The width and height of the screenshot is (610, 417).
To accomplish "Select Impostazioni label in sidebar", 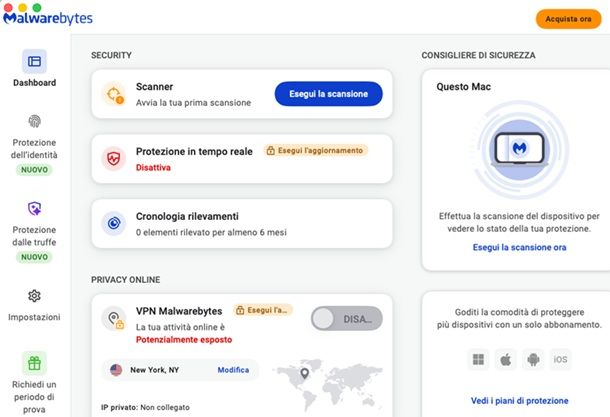I will (x=34, y=317).
